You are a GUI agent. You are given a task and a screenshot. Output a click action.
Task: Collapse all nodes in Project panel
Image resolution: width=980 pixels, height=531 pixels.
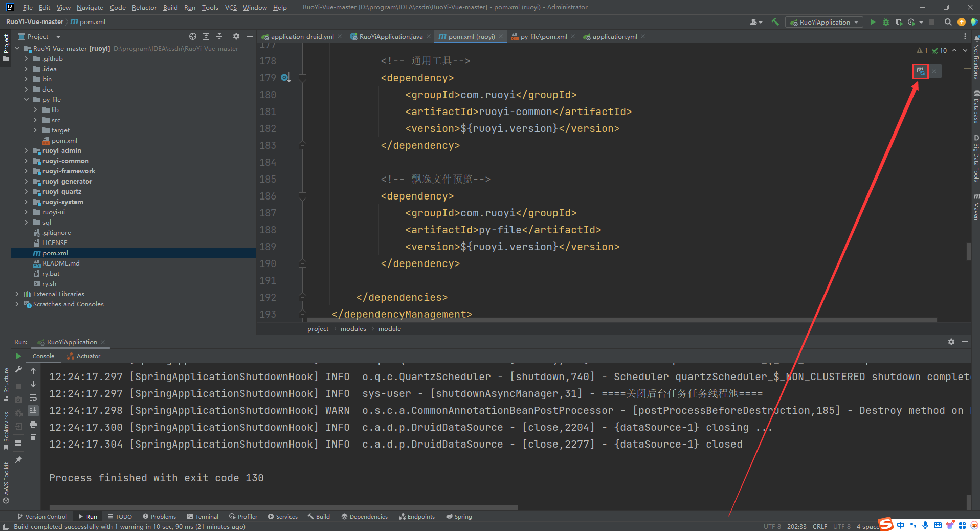219,36
